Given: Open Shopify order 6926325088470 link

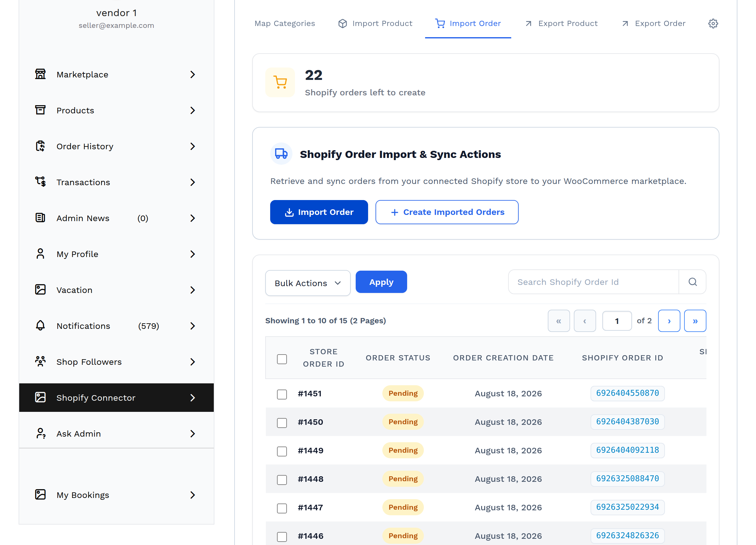Looking at the screenshot, I should click(x=628, y=479).
